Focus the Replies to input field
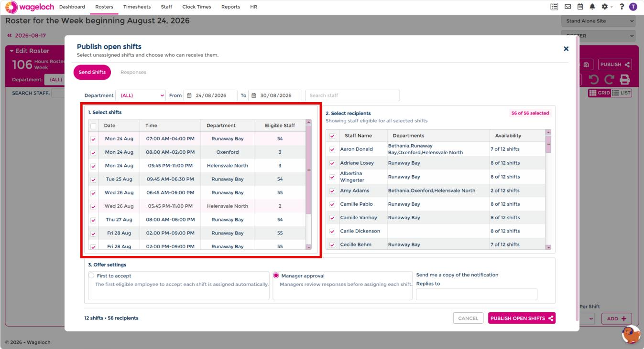Viewport: 644px width, 349px height. point(477,295)
